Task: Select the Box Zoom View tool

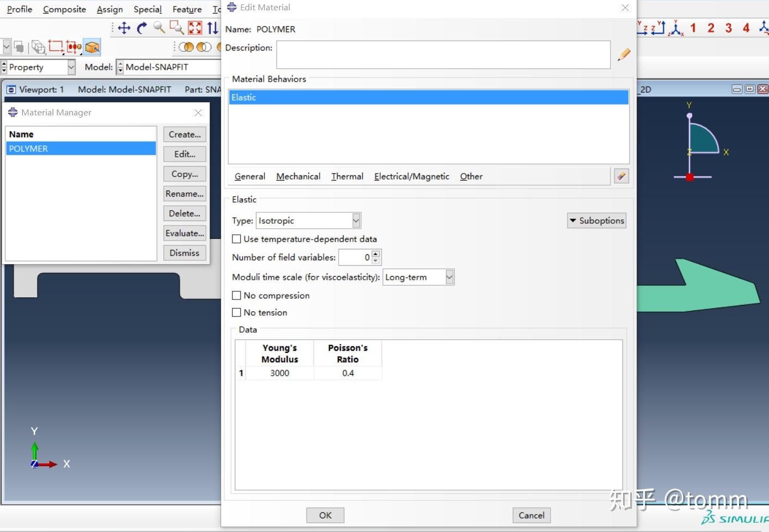Action: [x=176, y=28]
